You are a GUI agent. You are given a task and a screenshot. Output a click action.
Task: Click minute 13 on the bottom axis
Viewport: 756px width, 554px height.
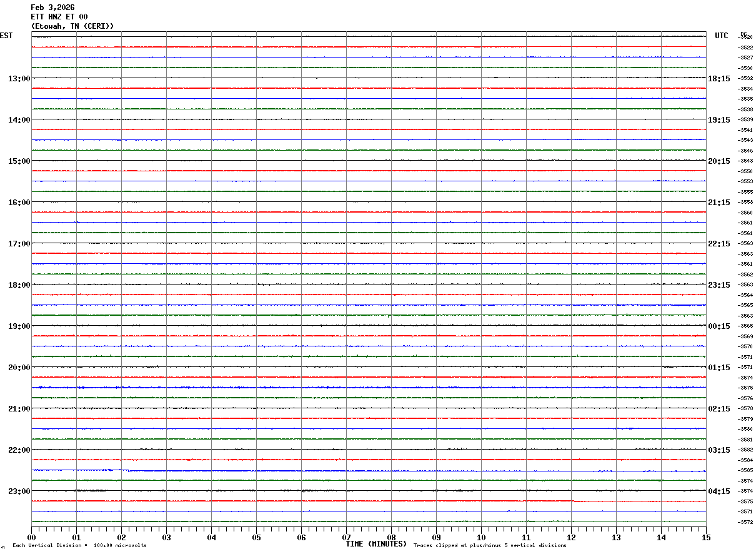tap(617, 537)
